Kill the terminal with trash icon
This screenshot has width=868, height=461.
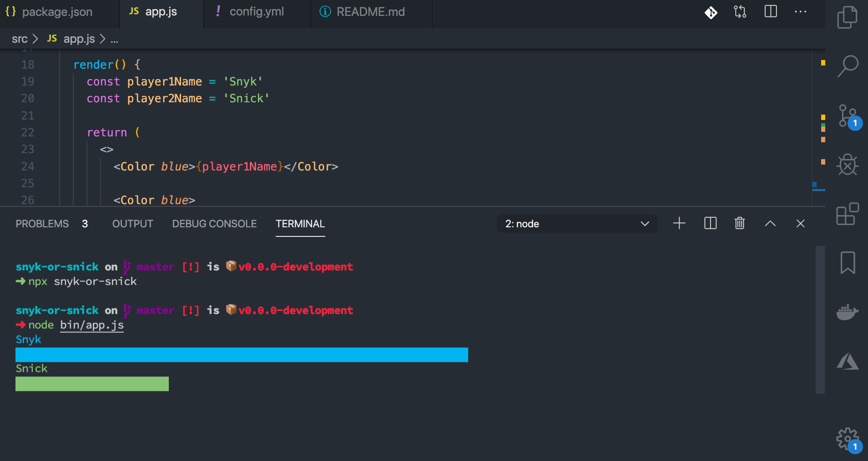coord(740,223)
